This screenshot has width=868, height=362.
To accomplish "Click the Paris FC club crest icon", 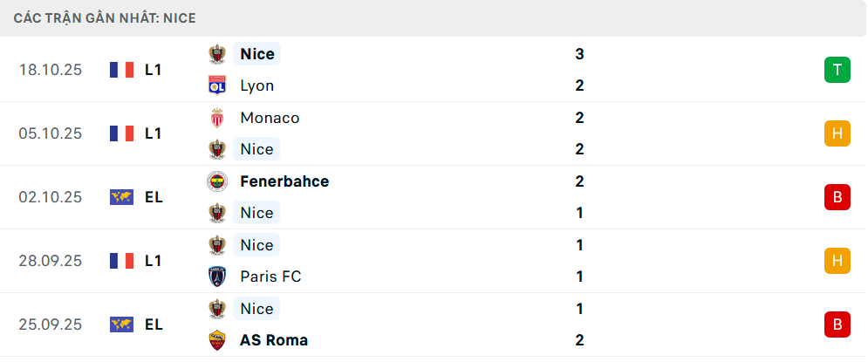I will coord(216,277).
